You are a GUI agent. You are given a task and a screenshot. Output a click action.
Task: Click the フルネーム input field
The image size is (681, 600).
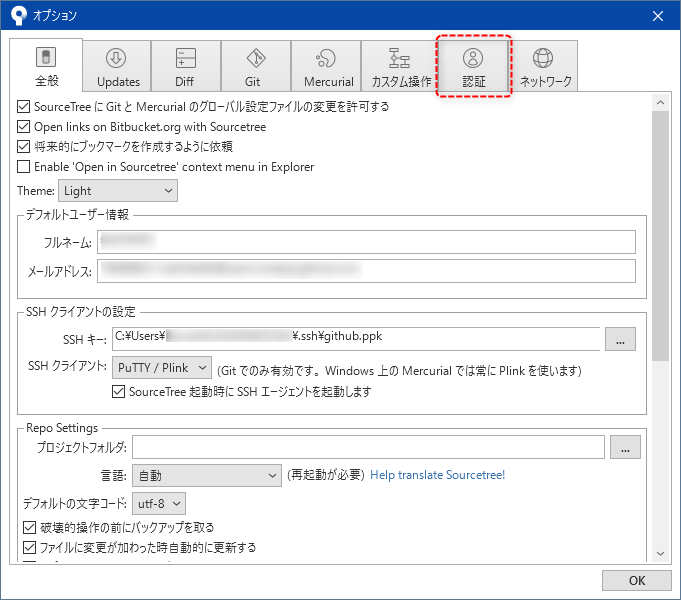[366, 242]
